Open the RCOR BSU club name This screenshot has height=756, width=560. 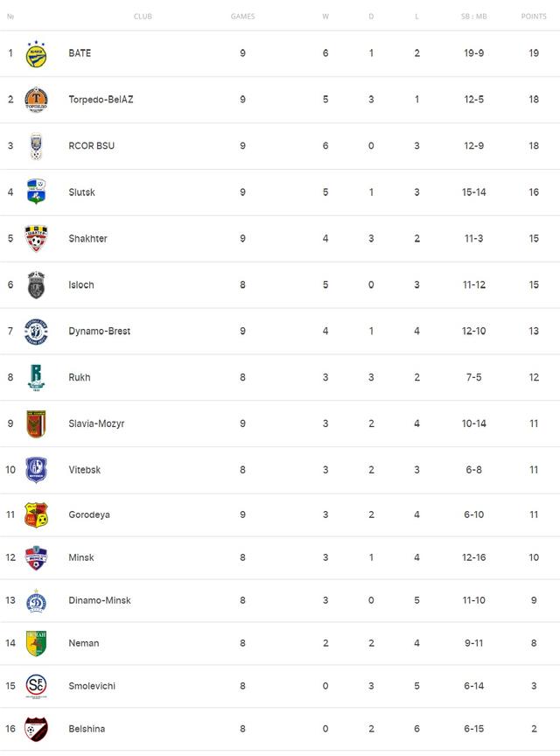tap(92, 145)
